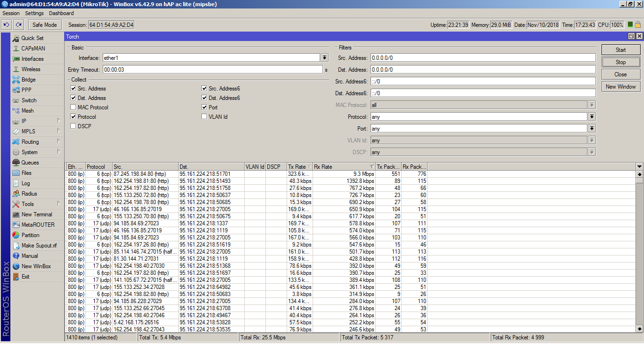
Task: Click the Undo arrow toolbar button
Action: 7,25
